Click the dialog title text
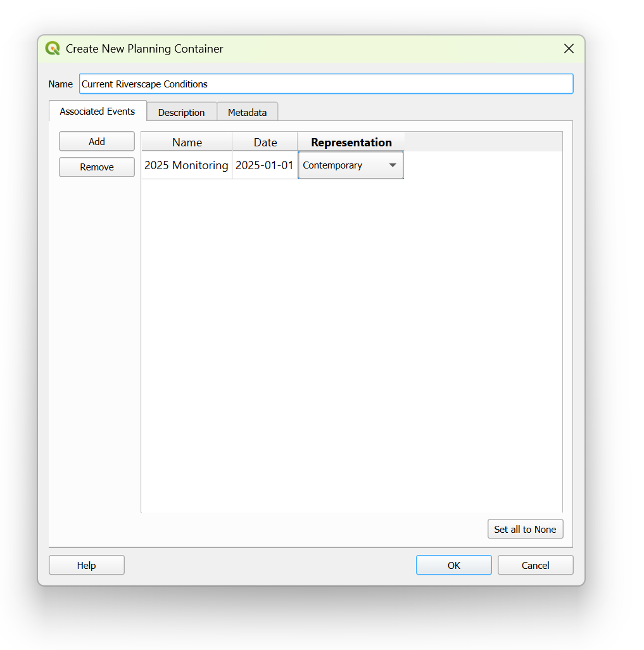Image resolution: width=644 pixels, height=650 pixels. [144, 49]
